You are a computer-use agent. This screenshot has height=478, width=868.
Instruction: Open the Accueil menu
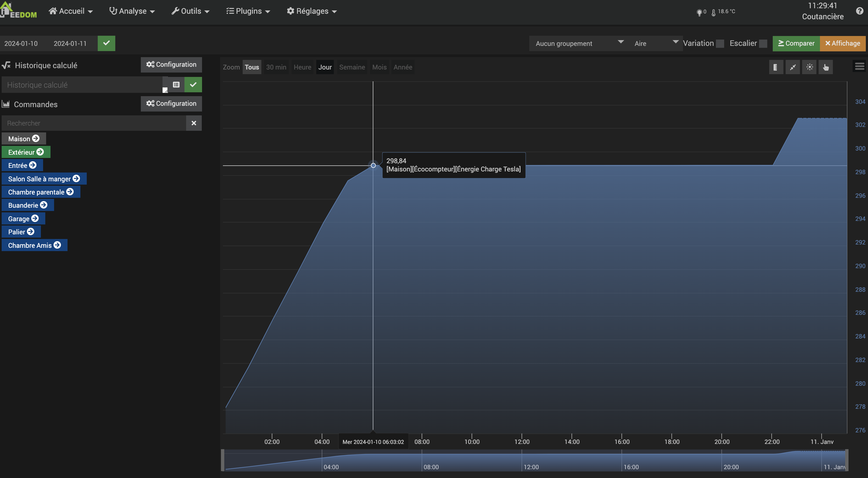pyautogui.click(x=71, y=11)
